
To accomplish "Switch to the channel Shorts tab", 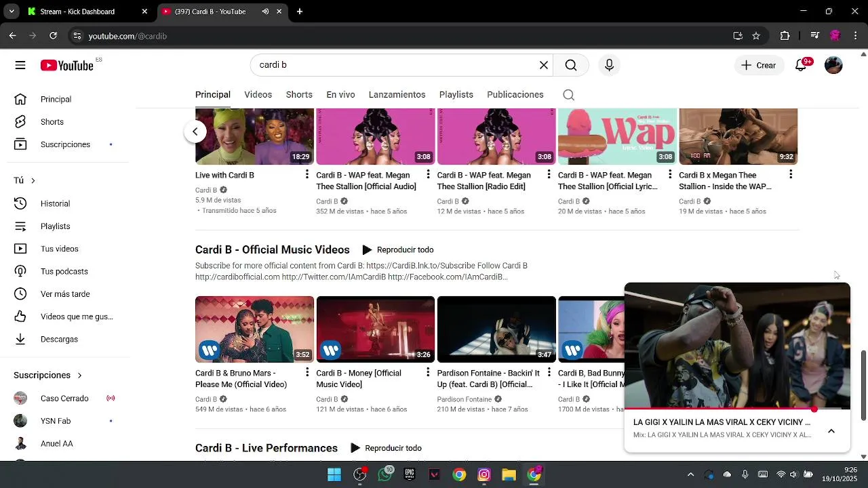I will [299, 95].
